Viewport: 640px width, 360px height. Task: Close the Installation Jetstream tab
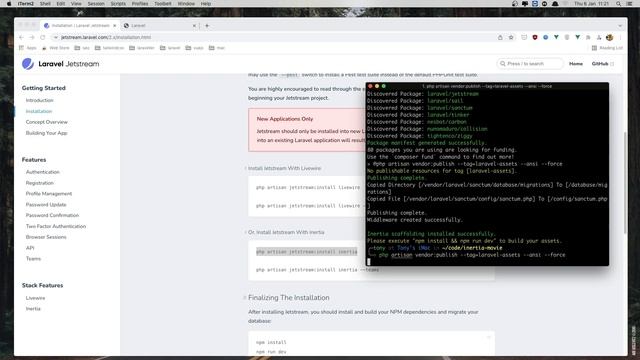(x=115, y=25)
